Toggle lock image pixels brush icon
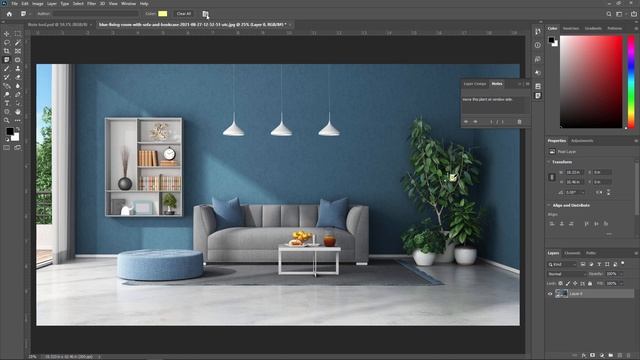The height and width of the screenshot is (360, 640). [568, 284]
